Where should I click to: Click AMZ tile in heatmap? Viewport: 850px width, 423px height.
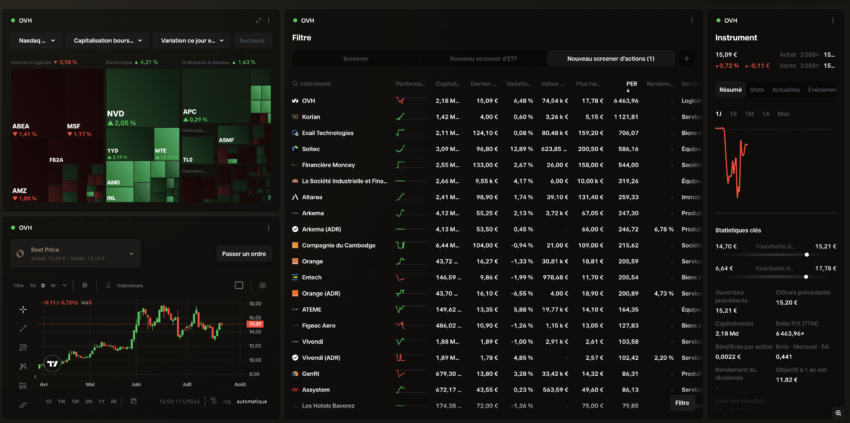coord(29,170)
